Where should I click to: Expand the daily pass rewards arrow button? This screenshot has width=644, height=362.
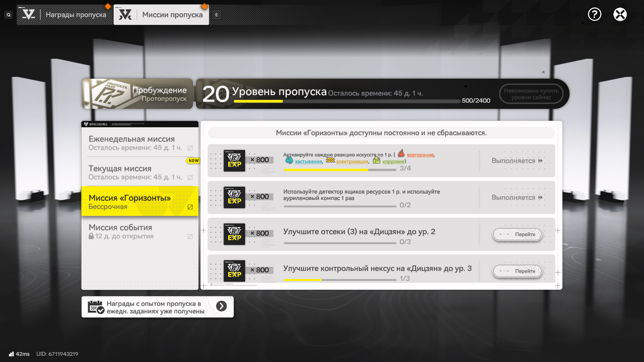[221, 306]
